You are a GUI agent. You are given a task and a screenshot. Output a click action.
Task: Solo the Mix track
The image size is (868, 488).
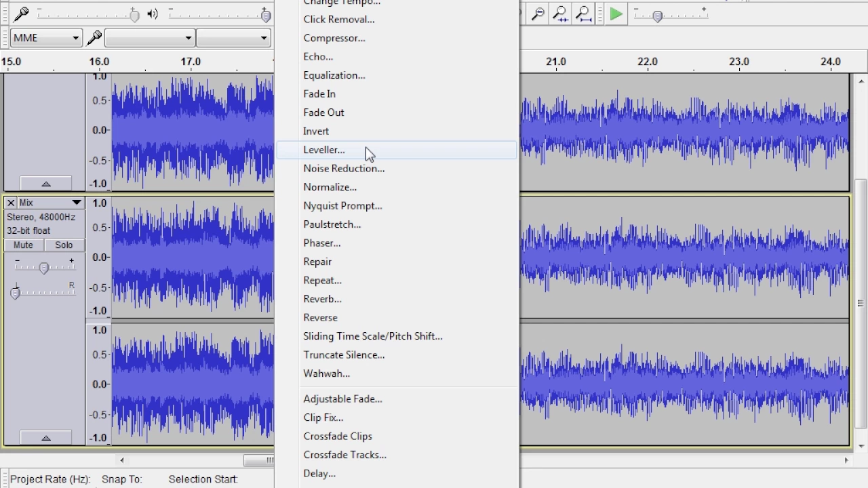[64, 245]
